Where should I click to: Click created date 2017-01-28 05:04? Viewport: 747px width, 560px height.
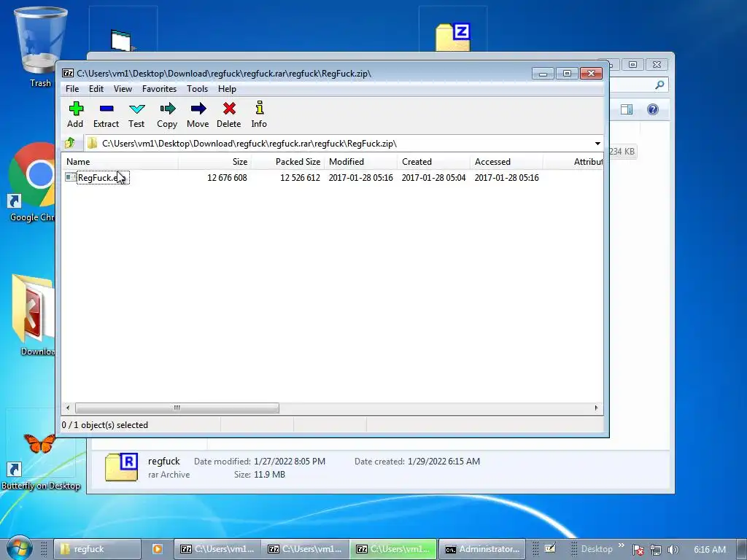[433, 178]
